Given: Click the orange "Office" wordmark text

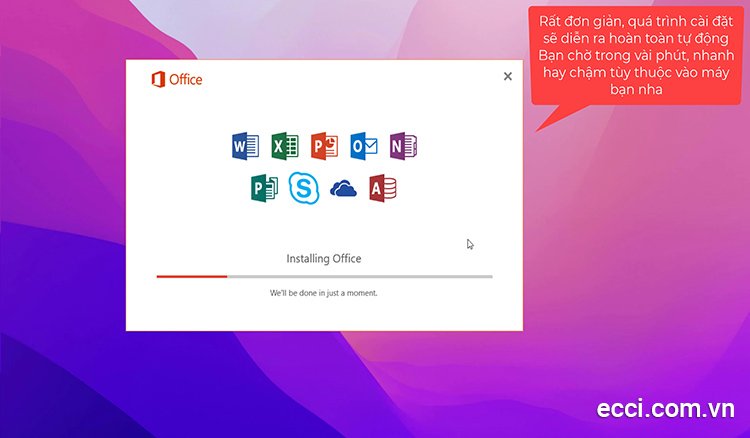Looking at the screenshot, I should [185, 79].
